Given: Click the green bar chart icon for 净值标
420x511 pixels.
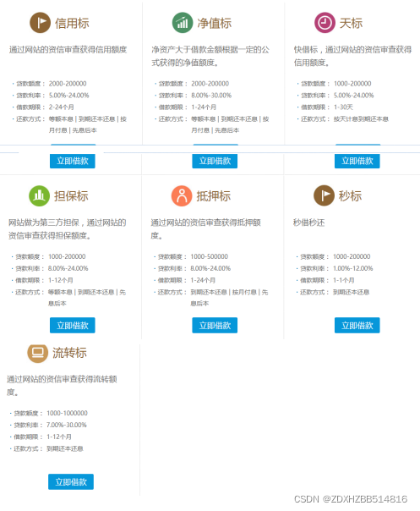Looking at the screenshot, I should 183,23.
